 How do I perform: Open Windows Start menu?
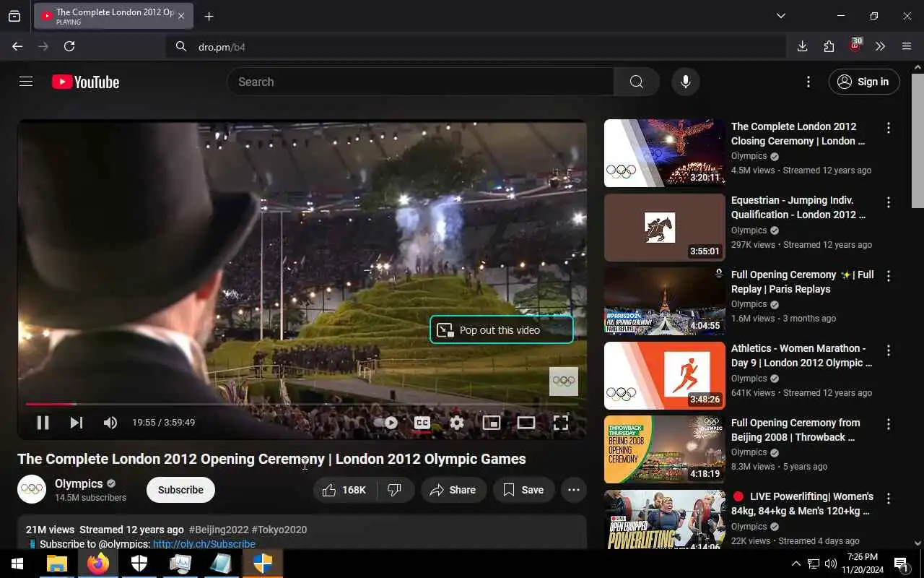(x=17, y=564)
